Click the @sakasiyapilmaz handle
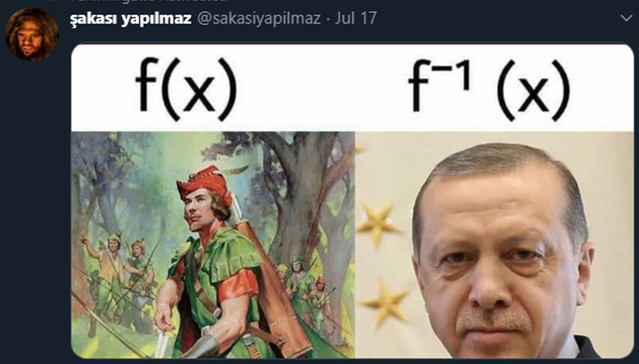This screenshot has height=364, width=639. (x=259, y=19)
